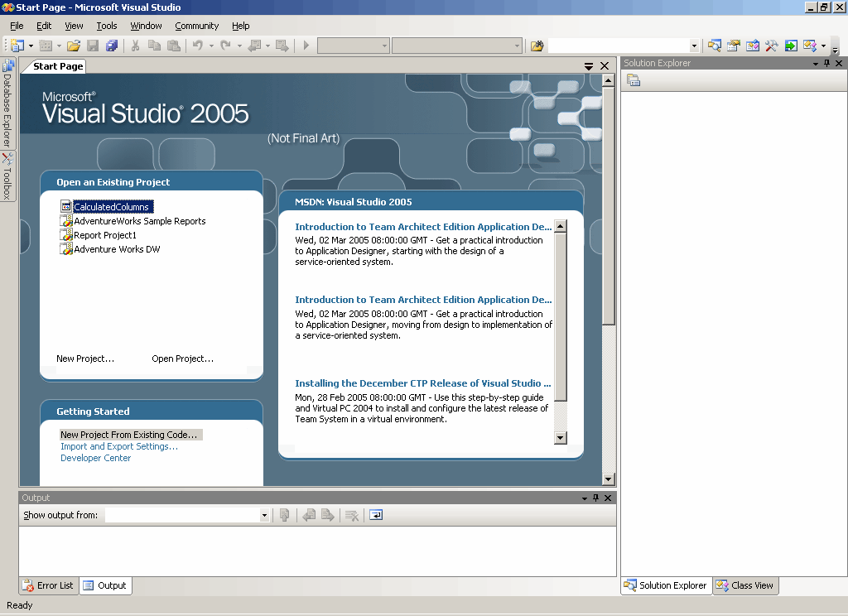Click the Properties icon in Solution Explorer
Viewport: 848px width, 616px height.
click(x=634, y=80)
